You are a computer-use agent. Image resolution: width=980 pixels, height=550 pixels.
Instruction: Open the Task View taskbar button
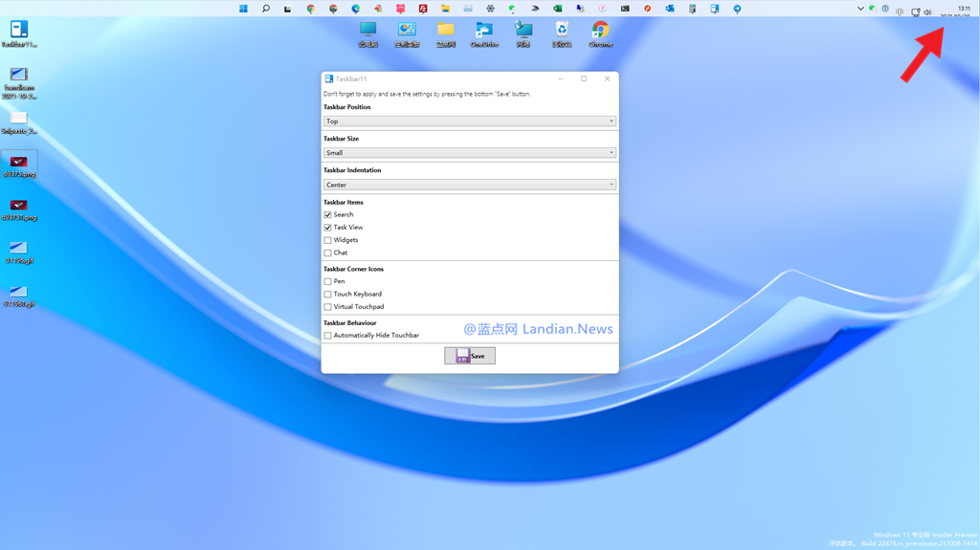pos(287,9)
